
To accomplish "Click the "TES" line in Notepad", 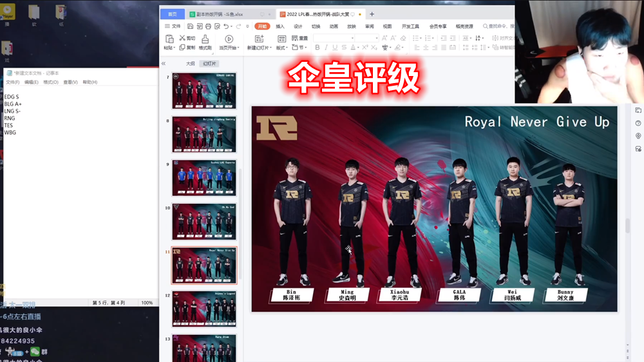I will [x=8, y=126].
